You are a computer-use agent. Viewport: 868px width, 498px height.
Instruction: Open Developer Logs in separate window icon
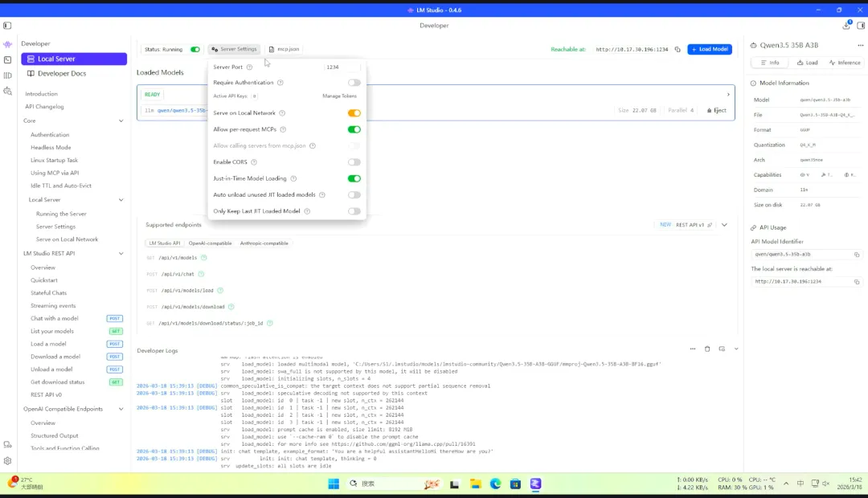click(x=722, y=349)
